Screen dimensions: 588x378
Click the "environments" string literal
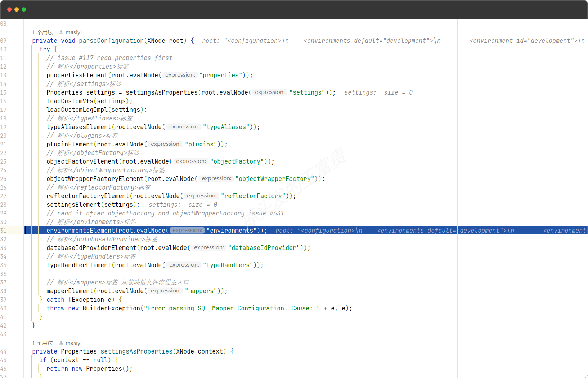232,231
